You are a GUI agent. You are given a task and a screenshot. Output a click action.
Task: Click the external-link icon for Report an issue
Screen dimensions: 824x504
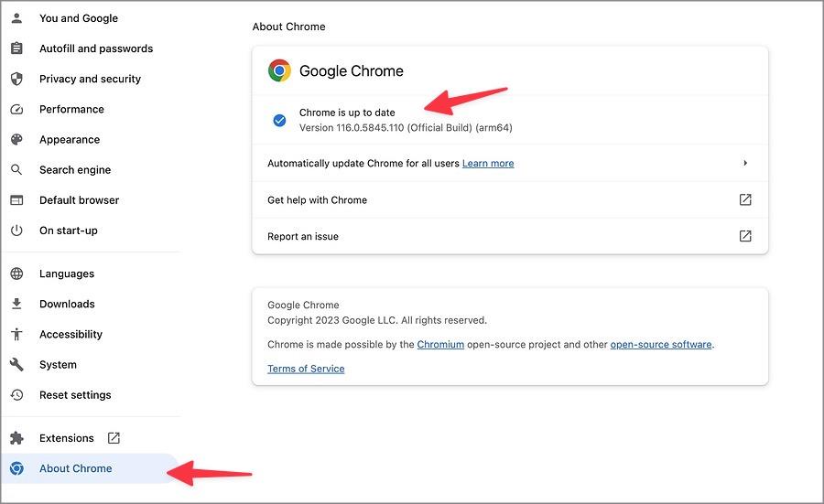click(745, 236)
